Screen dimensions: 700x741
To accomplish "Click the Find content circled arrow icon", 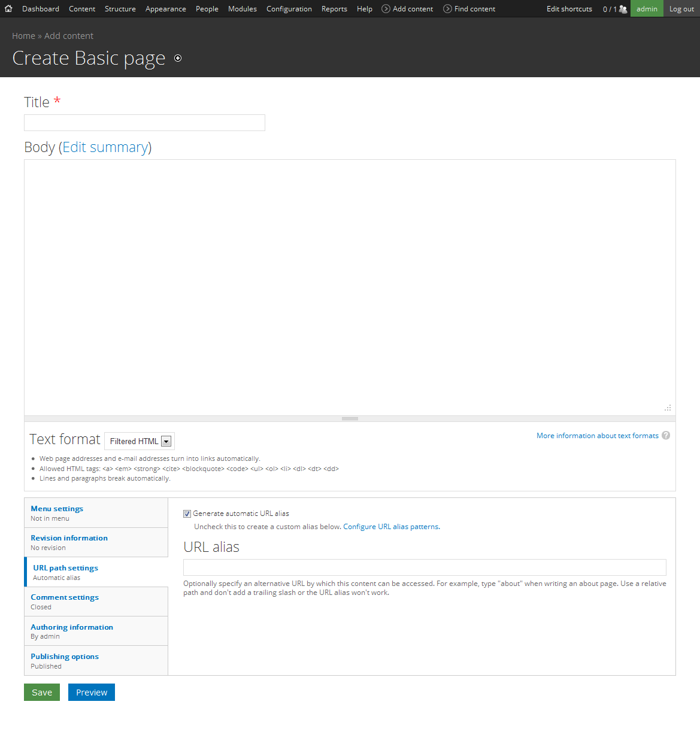I will click(448, 8).
